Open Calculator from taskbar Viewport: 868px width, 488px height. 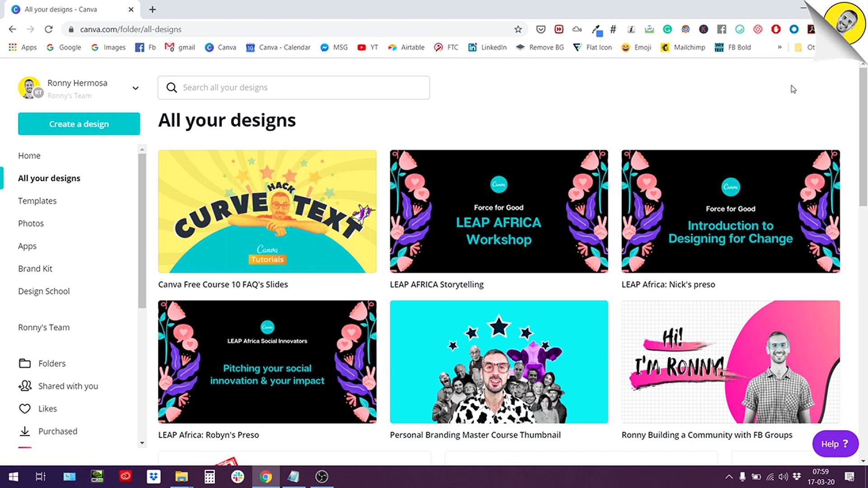pos(209,477)
